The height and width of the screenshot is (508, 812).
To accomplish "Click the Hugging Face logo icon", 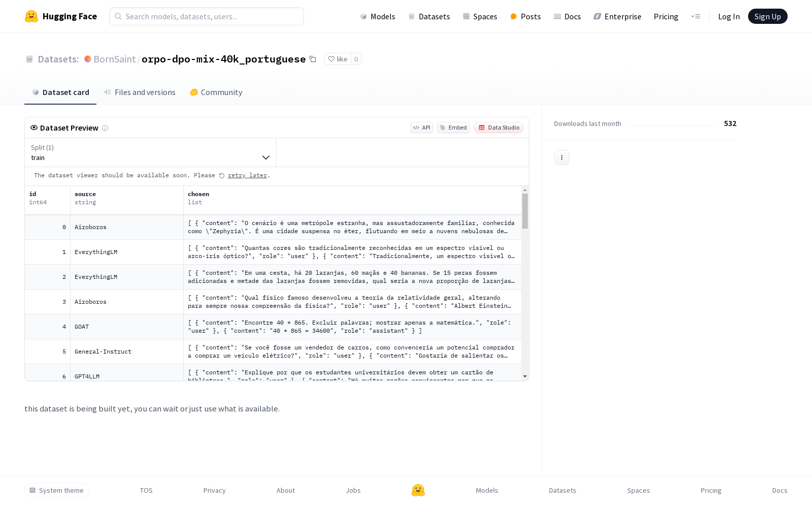I will (31, 16).
